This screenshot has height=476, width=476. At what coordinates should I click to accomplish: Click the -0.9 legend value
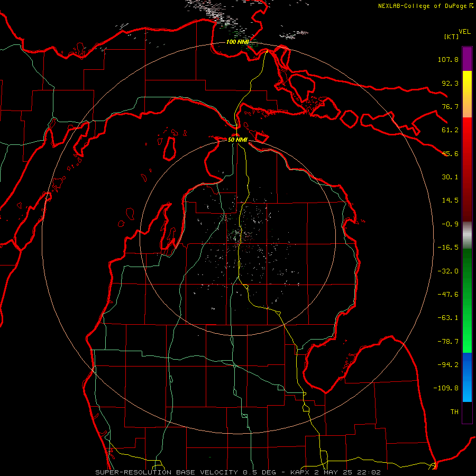pos(450,224)
